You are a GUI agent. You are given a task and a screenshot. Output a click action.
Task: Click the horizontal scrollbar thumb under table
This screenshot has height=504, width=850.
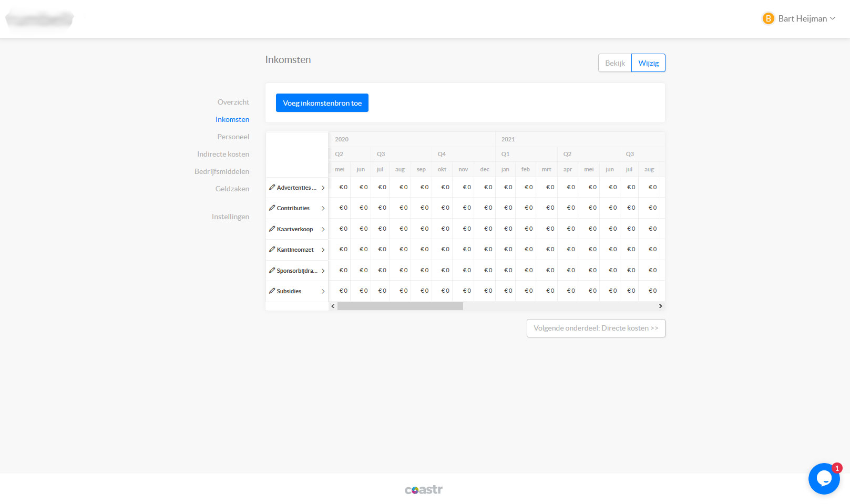pyautogui.click(x=400, y=306)
